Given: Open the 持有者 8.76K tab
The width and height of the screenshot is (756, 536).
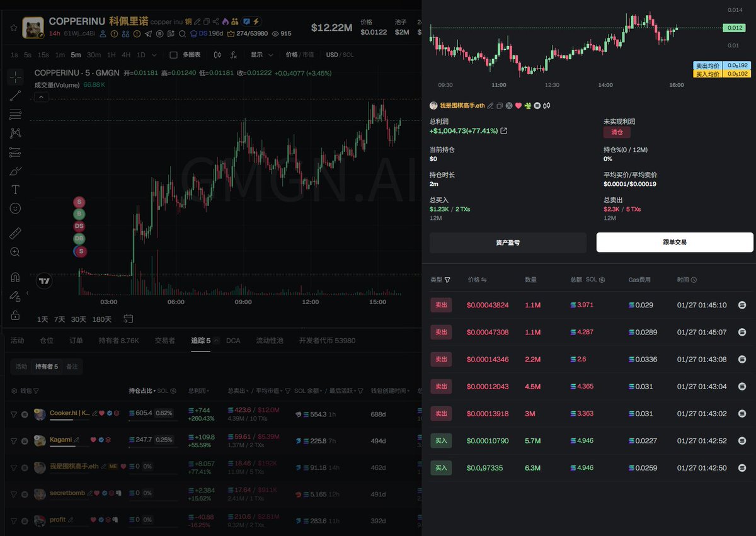Looking at the screenshot, I should (x=118, y=341).
